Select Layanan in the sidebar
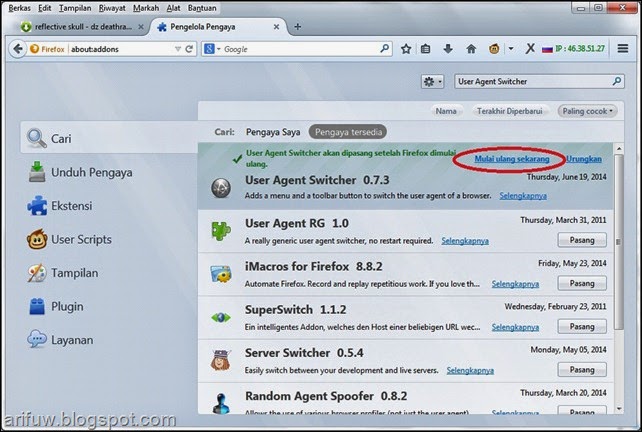This screenshot has height=432, width=642. tap(109, 340)
